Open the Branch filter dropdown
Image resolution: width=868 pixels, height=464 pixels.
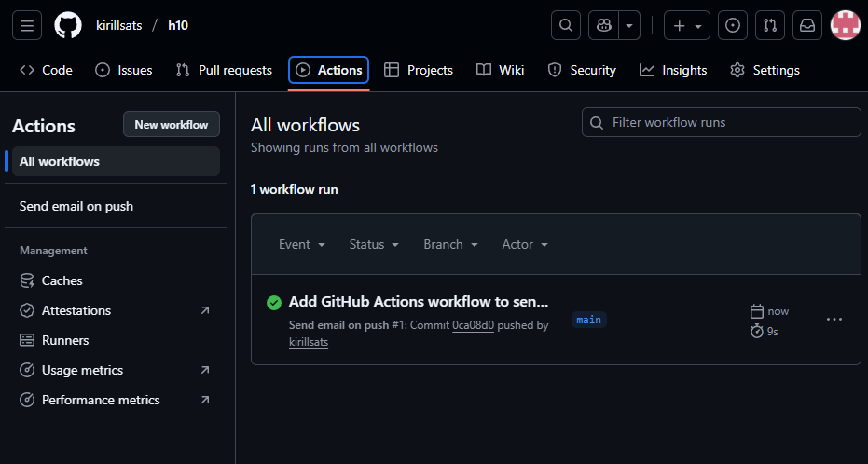[x=450, y=244]
